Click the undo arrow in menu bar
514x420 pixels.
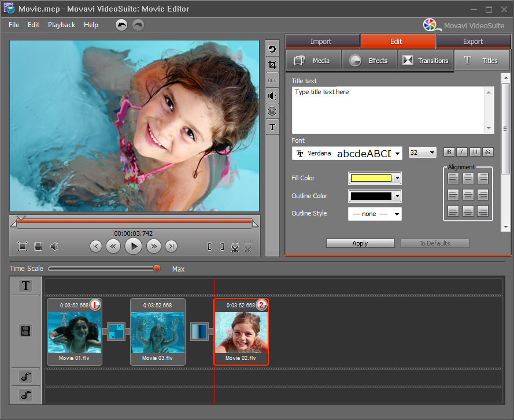pos(121,25)
